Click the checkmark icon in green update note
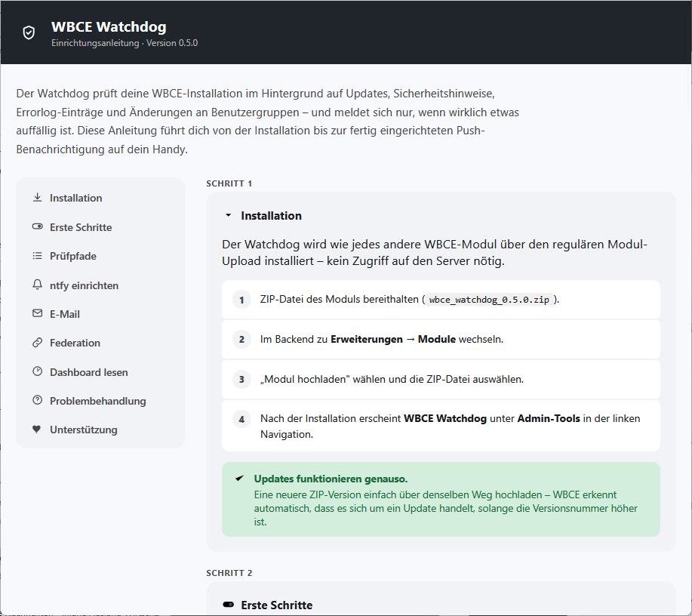The width and height of the screenshot is (692, 616). point(240,478)
